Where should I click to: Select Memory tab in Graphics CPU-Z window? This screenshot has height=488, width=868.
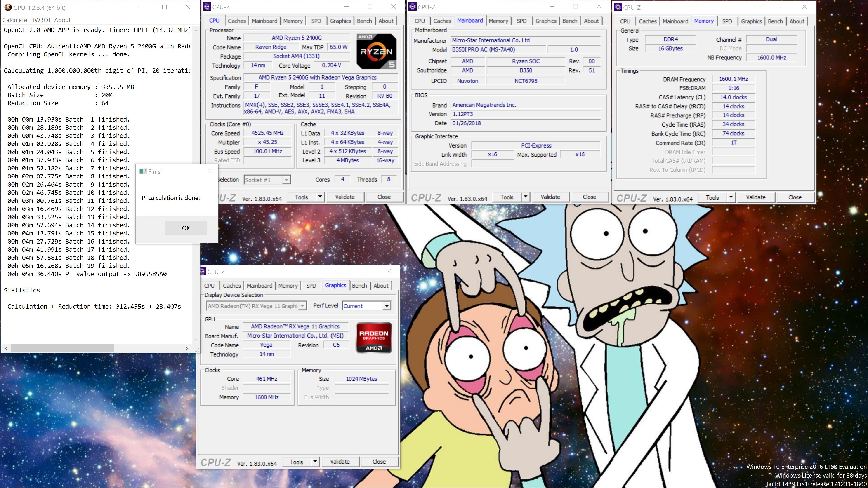pyautogui.click(x=288, y=286)
